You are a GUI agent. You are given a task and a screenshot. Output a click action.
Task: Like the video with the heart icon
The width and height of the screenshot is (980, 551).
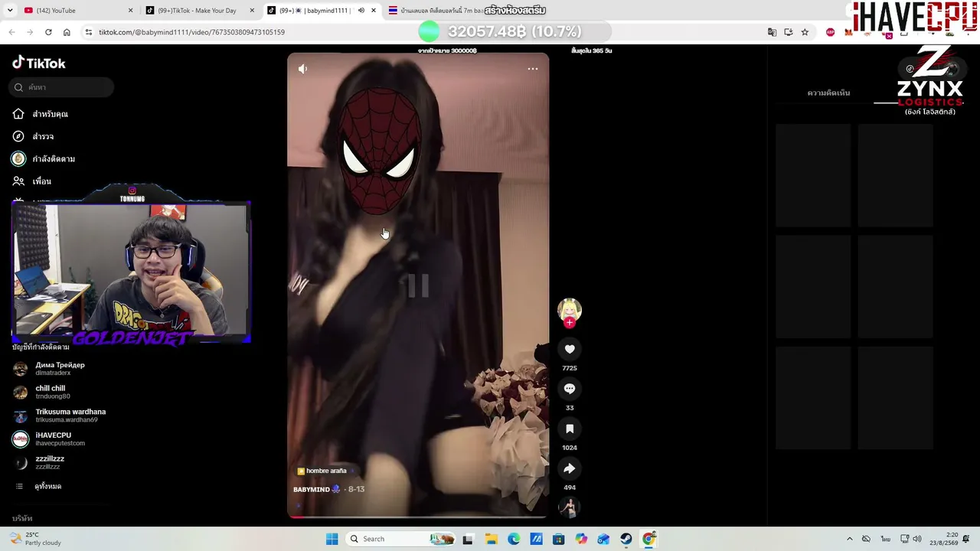tap(570, 349)
